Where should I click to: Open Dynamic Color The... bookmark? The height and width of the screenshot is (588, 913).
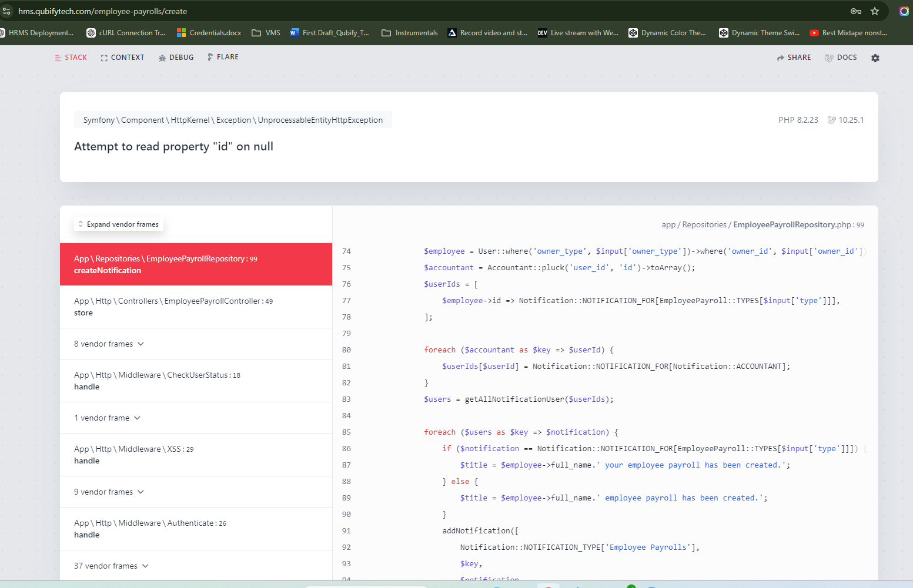click(x=667, y=33)
